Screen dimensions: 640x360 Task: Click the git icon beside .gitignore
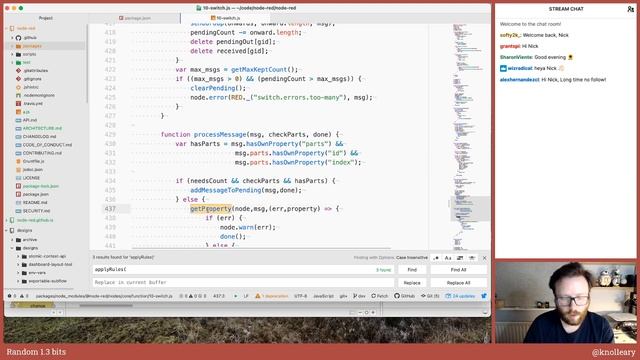[18, 79]
